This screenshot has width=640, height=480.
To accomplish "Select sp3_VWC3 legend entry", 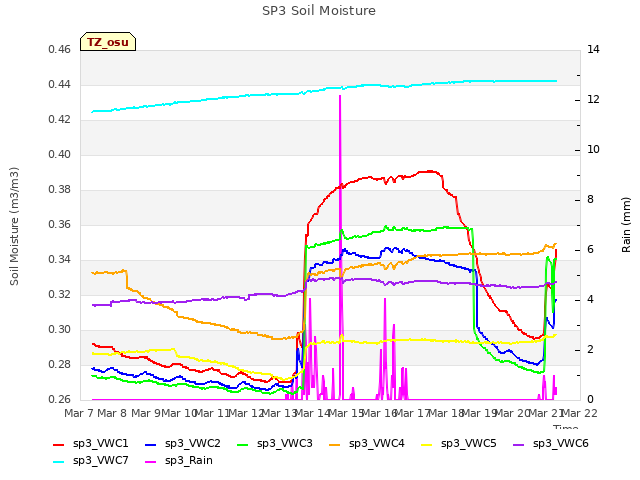I will 275,444.
